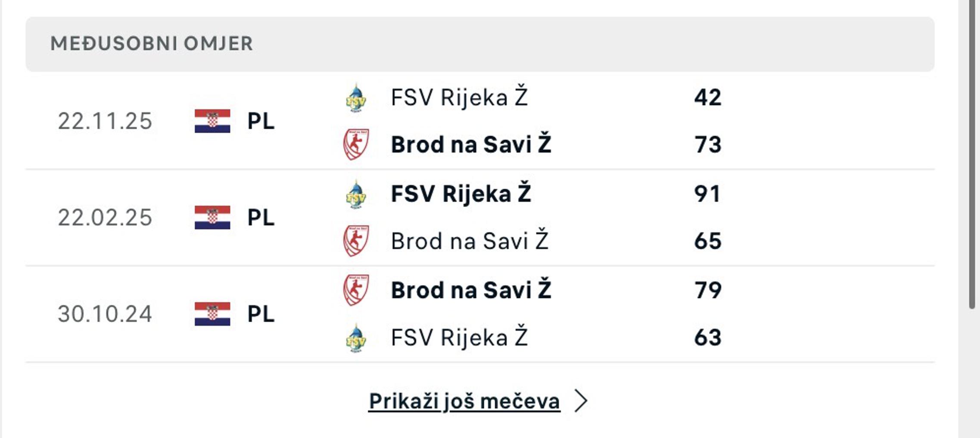Click FSV Rijeka crest in 22.02.25 match
The image size is (980, 438).
pos(356,194)
